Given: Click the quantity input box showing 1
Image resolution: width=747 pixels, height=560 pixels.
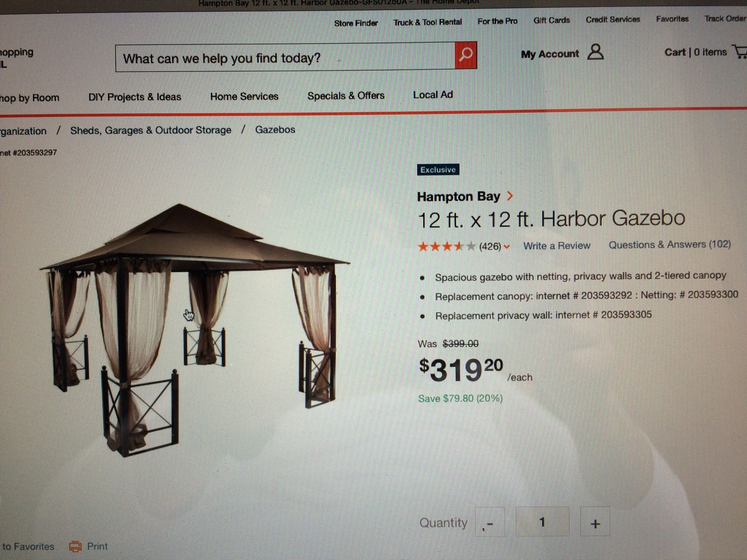Looking at the screenshot, I should 542,522.
